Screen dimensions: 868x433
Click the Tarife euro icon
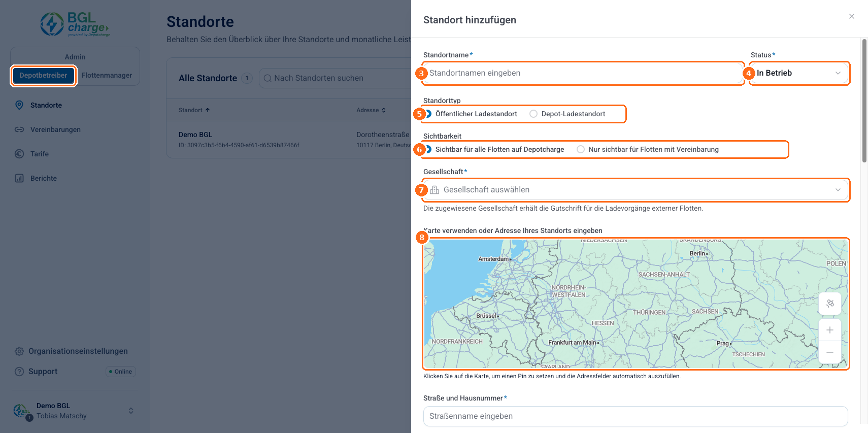(x=19, y=154)
